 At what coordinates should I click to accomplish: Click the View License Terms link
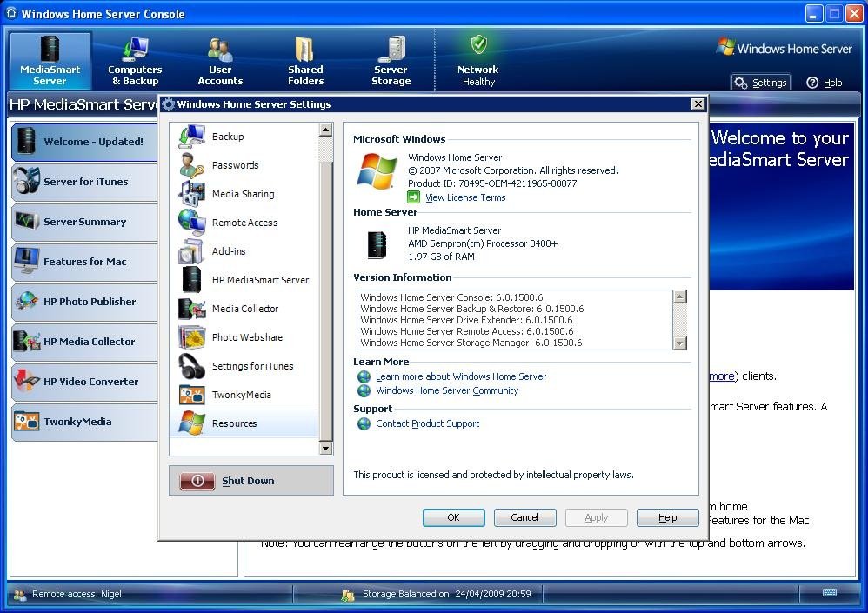[465, 197]
